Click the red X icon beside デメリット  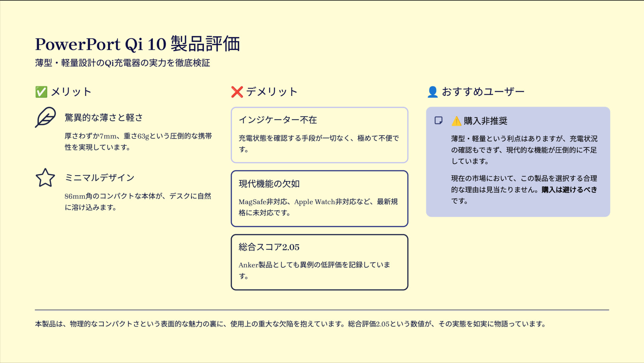(237, 91)
